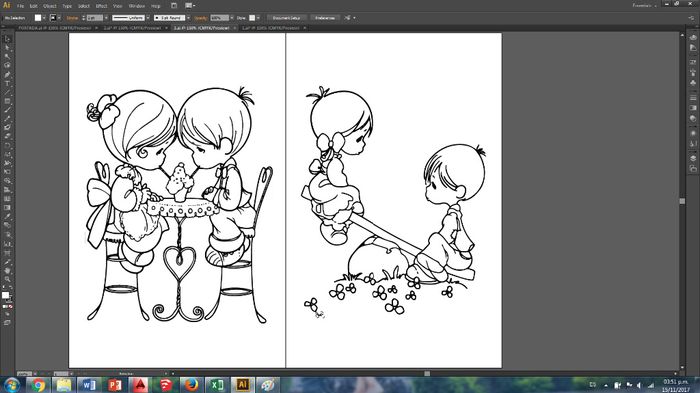
Task: Click the zoom level field in status bar
Action: (x=23, y=373)
